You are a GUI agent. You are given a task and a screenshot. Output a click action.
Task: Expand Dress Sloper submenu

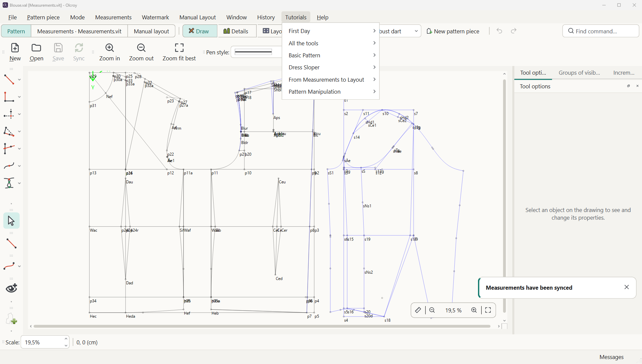point(331,67)
